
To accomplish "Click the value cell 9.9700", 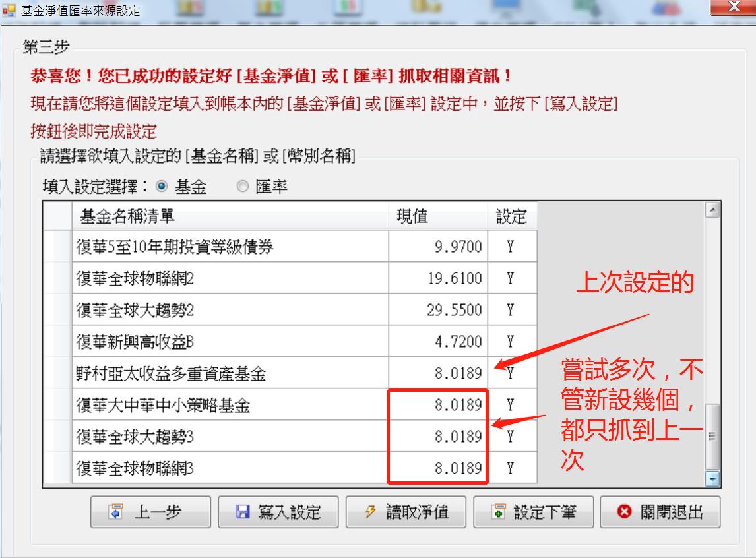I will [438, 246].
